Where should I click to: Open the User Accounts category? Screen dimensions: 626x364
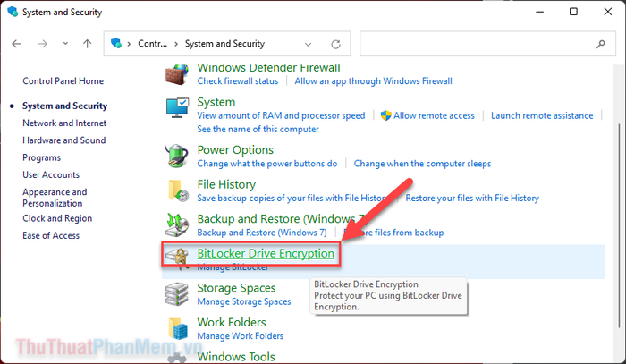(x=51, y=174)
